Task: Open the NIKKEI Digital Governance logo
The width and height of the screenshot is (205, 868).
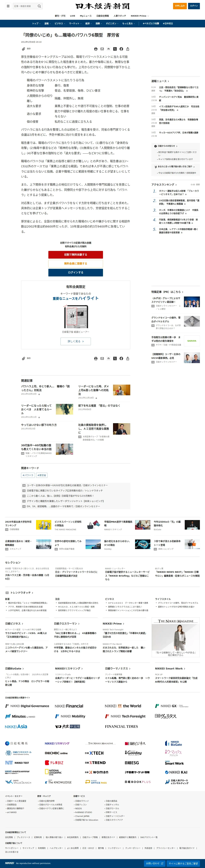Action: 27,706
